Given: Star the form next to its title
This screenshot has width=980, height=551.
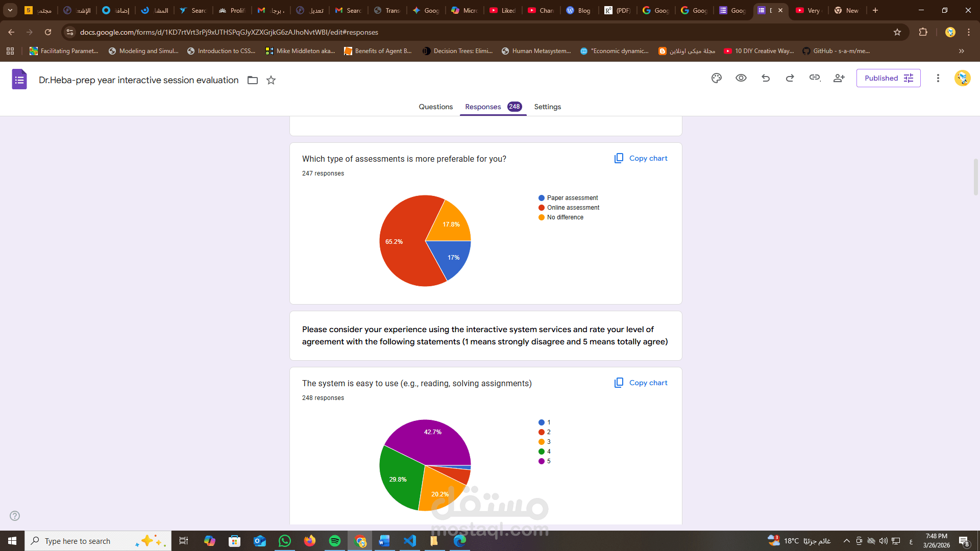Looking at the screenshot, I should click(x=271, y=80).
